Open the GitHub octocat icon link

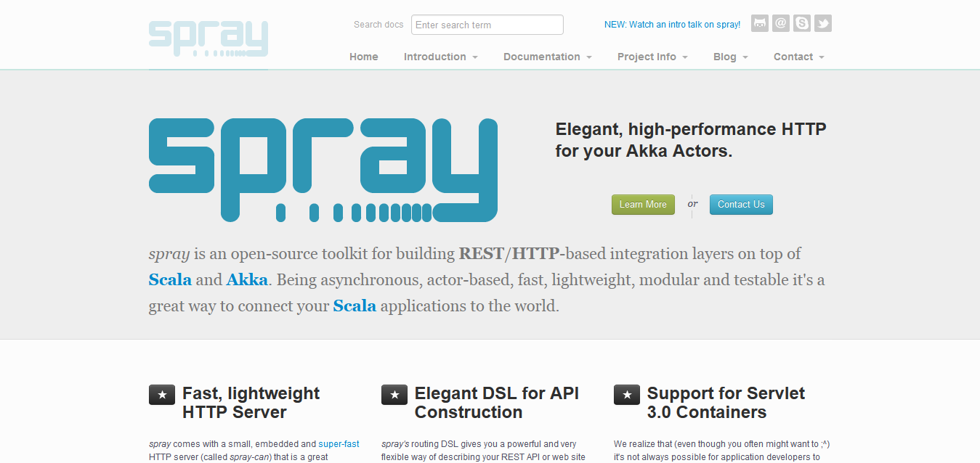760,23
